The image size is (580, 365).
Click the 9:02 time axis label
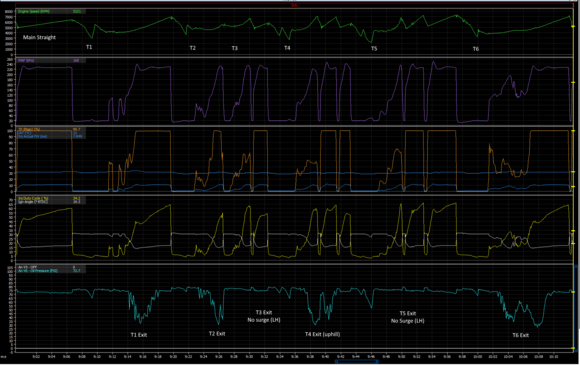pos(36,357)
